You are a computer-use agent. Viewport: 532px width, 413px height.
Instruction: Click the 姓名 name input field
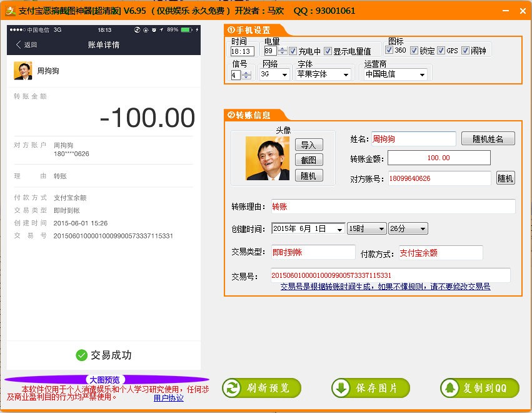pos(414,139)
